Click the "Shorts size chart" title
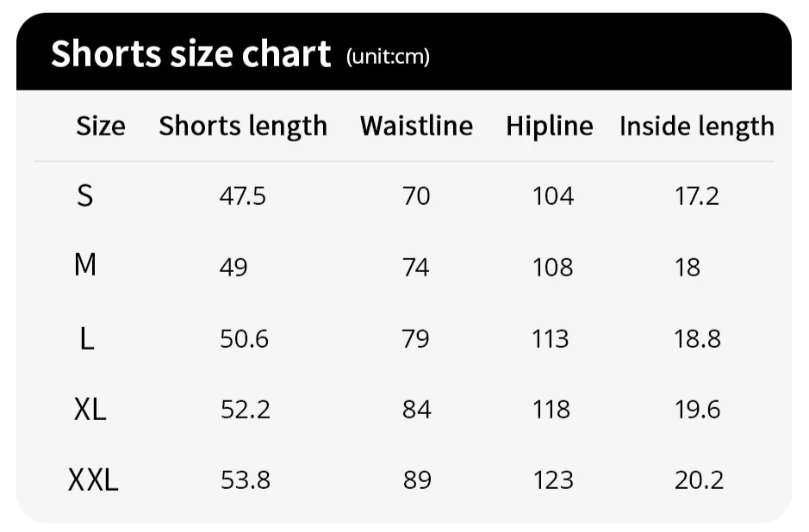The width and height of the screenshot is (809, 532). (190, 54)
